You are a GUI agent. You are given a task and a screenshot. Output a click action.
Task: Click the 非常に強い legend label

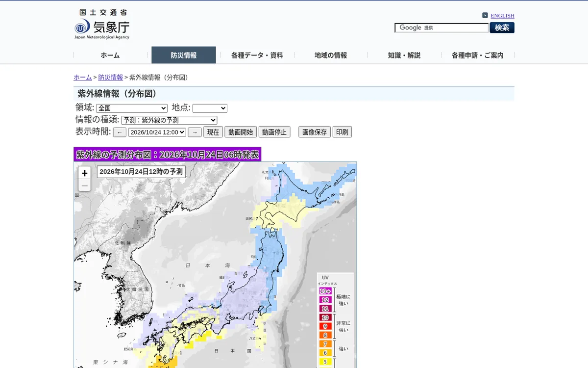coord(343,326)
